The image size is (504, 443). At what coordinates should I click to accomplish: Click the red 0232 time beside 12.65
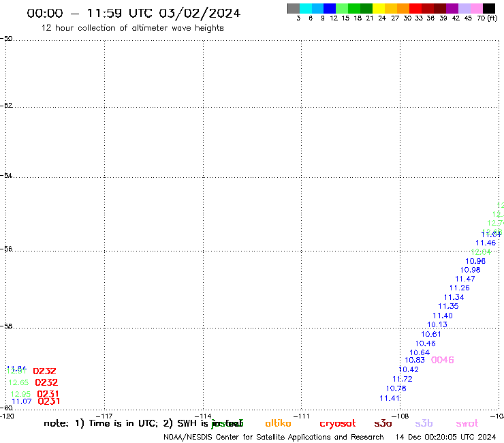(x=46, y=382)
